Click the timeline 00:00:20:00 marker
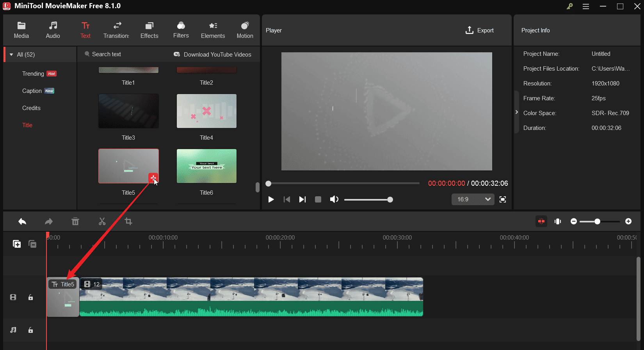Image resolution: width=644 pixels, height=350 pixels. [280, 238]
